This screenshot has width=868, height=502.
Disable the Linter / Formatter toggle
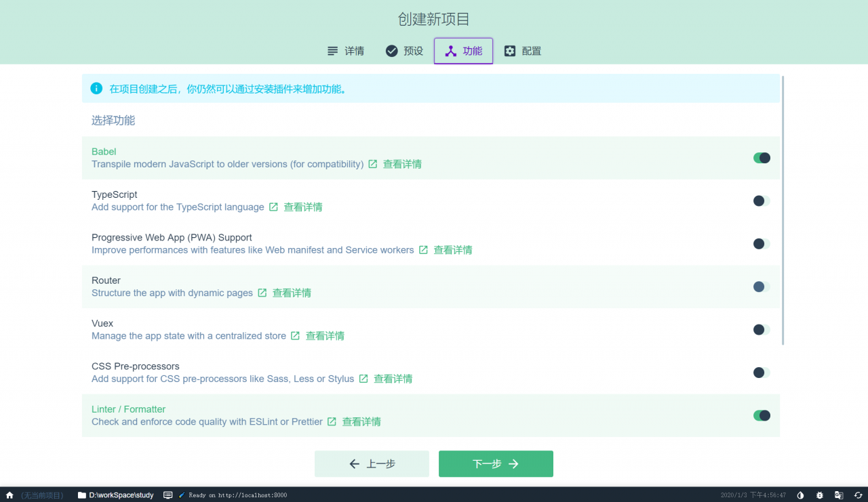(x=762, y=415)
